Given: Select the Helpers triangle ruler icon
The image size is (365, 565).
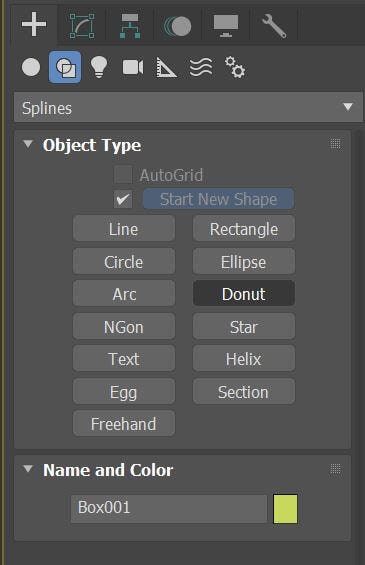Looking at the screenshot, I should (x=166, y=67).
